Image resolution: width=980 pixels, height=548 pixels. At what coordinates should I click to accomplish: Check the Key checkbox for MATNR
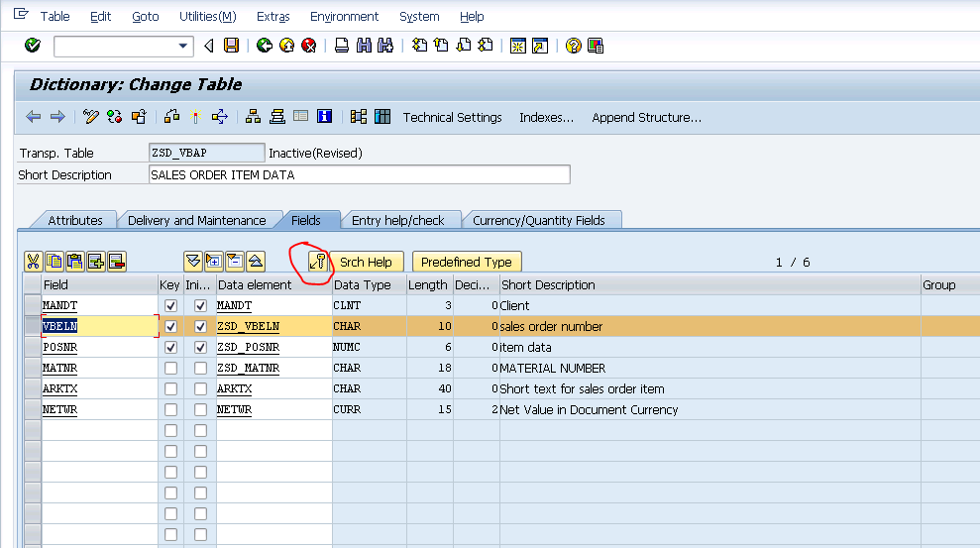tap(170, 368)
